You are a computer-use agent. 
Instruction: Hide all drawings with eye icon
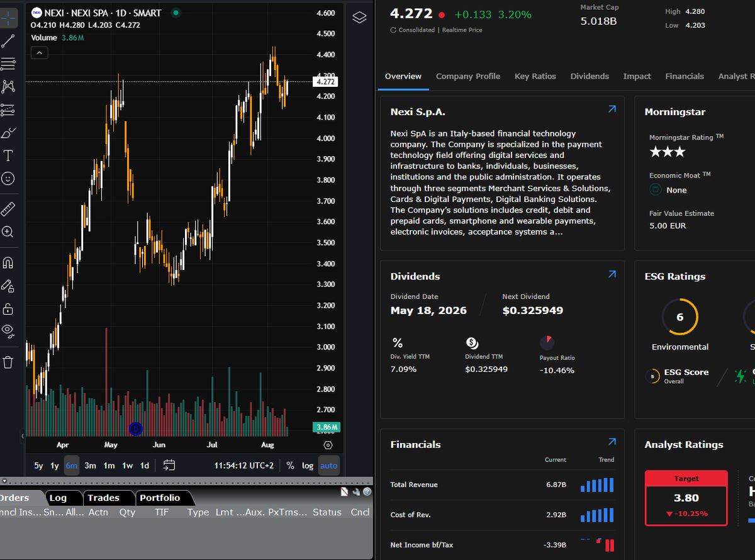point(8,330)
